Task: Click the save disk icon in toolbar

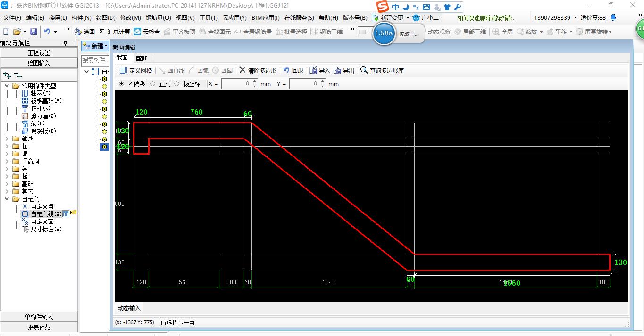Action: (33, 32)
